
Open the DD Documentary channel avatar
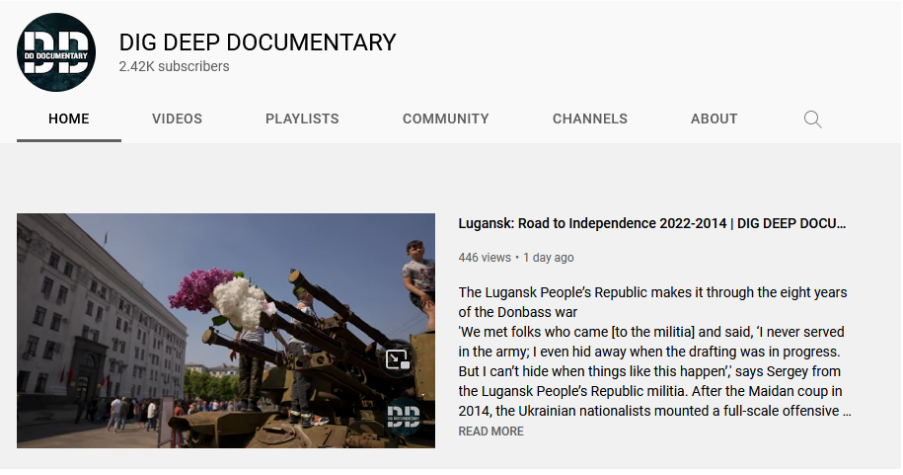point(56,52)
